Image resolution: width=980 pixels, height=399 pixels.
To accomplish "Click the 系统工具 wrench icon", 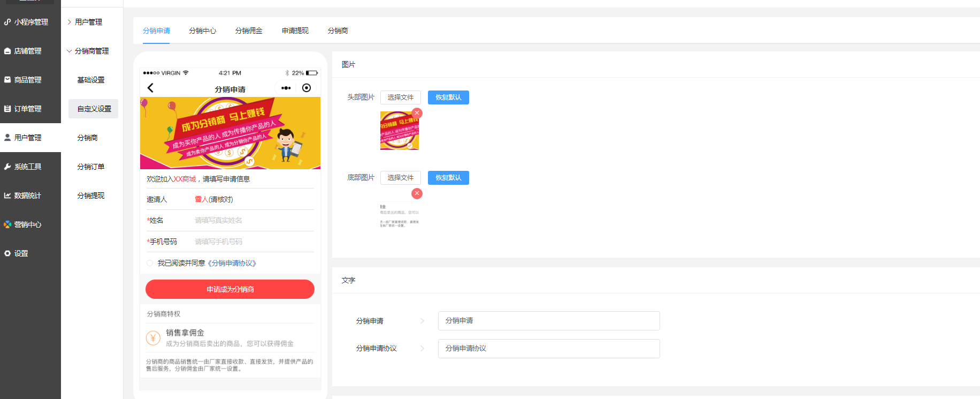I will (x=7, y=167).
